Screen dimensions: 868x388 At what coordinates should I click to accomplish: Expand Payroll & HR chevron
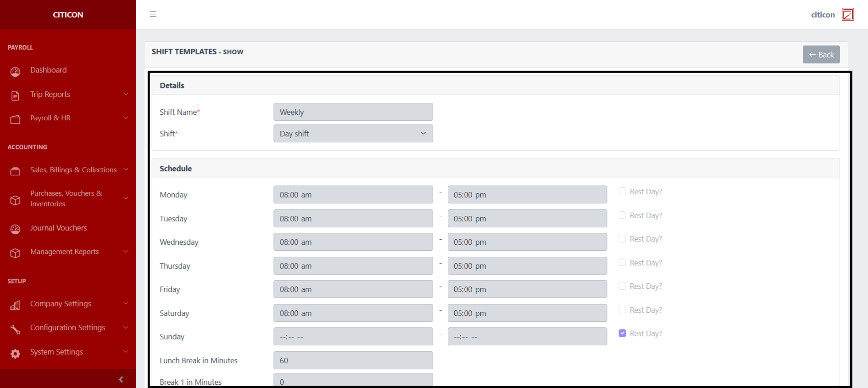point(126,118)
